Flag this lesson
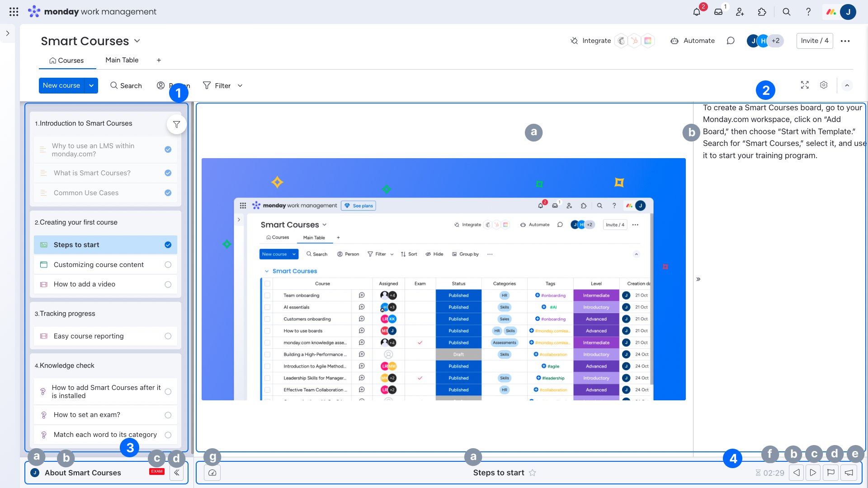868x488 pixels. pyautogui.click(x=830, y=473)
